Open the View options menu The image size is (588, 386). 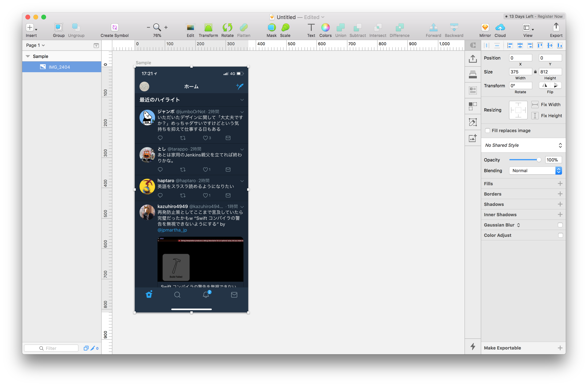pyautogui.click(x=528, y=27)
